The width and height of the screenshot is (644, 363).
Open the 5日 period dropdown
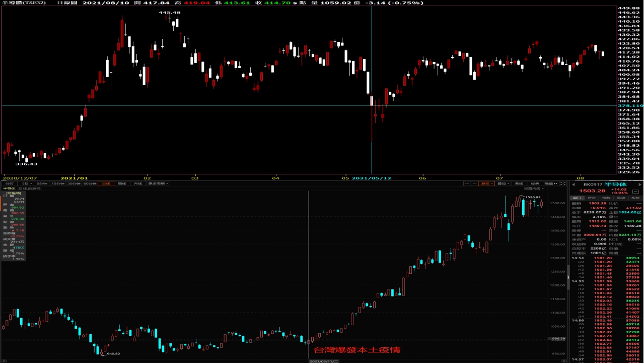[25, 184]
